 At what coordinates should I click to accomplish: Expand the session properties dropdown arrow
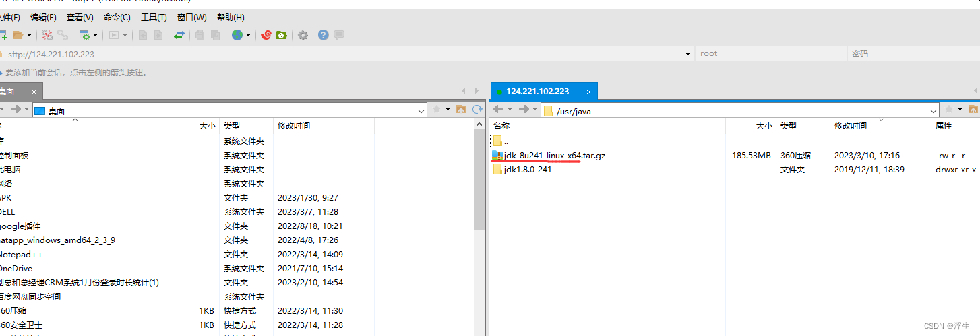95,35
